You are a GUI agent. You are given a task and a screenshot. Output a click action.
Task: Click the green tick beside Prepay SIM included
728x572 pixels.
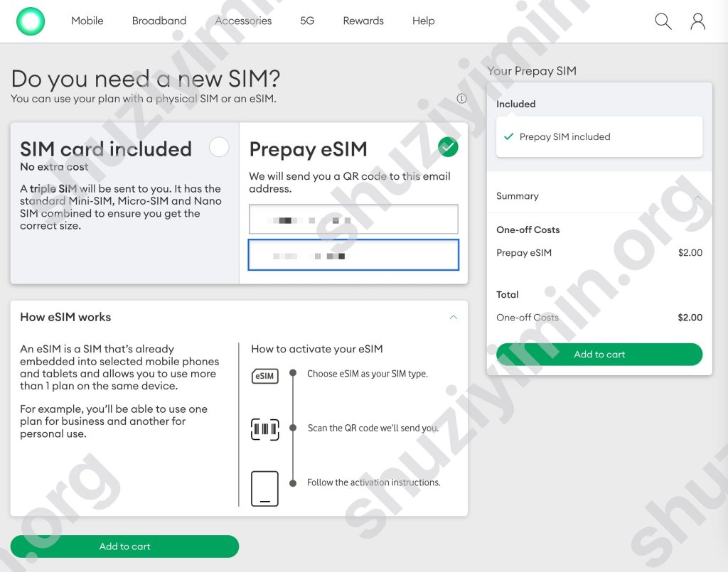pyautogui.click(x=508, y=136)
